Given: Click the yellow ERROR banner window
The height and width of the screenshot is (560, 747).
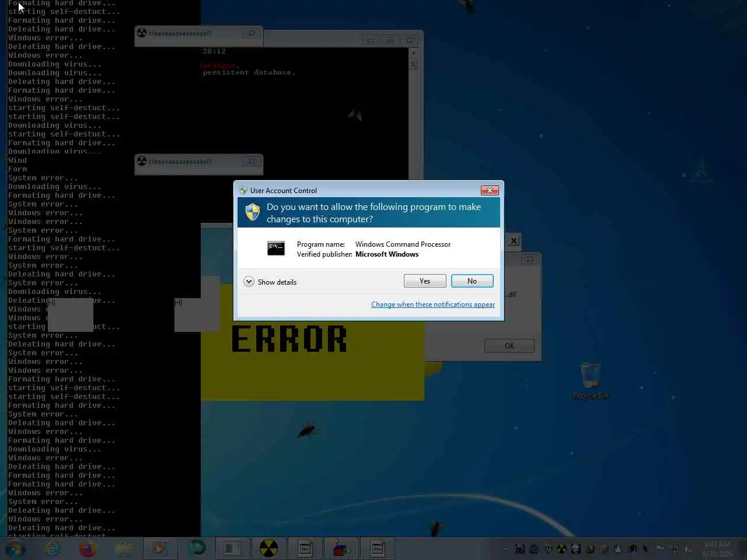Looking at the screenshot, I should click(312, 360).
